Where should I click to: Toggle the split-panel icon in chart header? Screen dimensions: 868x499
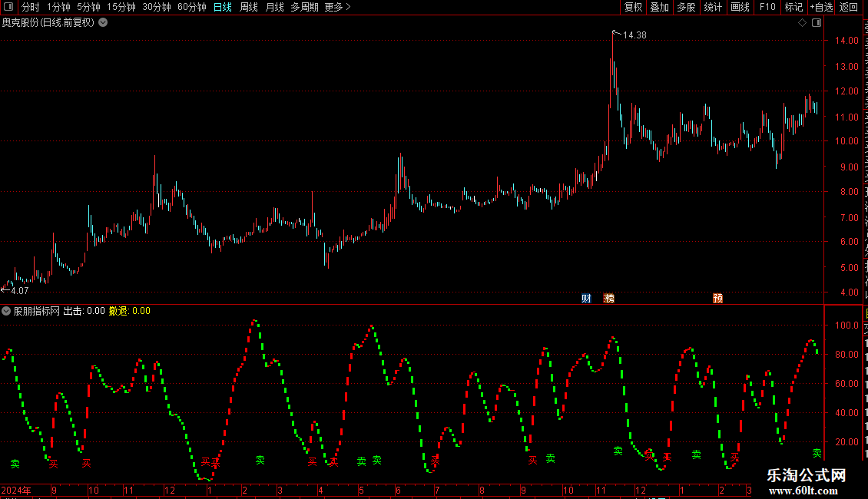(x=817, y=23)
